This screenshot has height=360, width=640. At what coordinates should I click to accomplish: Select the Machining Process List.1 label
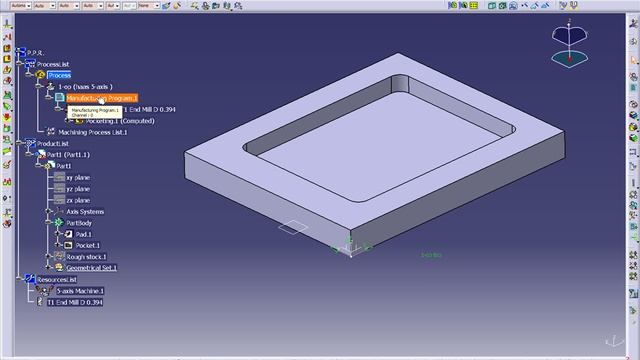(x=93, y=132)
